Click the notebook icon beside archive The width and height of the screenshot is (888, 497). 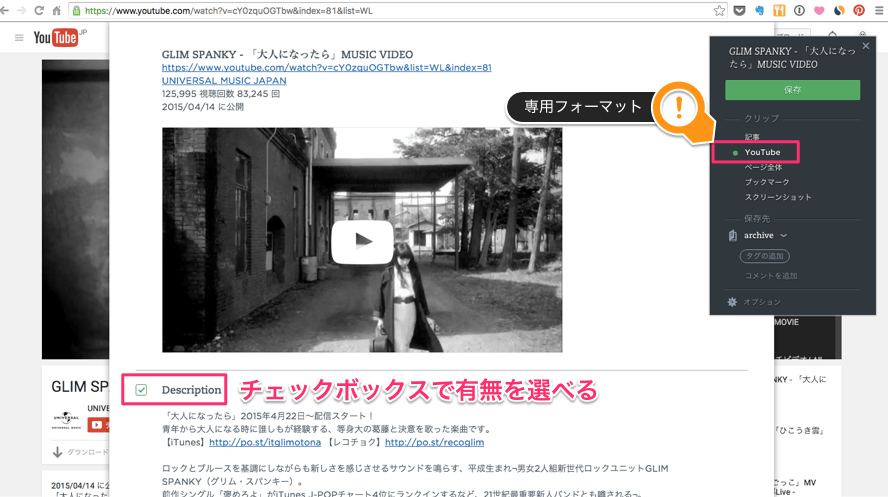tap(732, 235)
